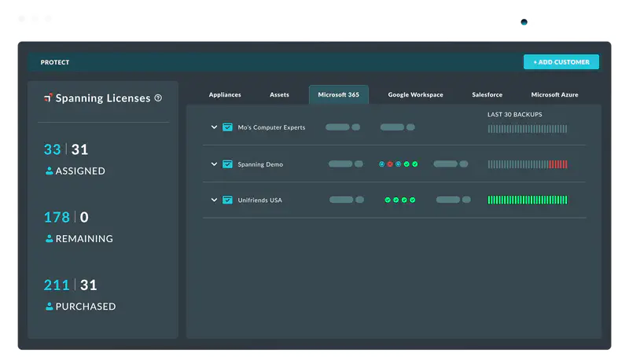
Task: Click the 178 remaining count
Action: coord(57,217)
